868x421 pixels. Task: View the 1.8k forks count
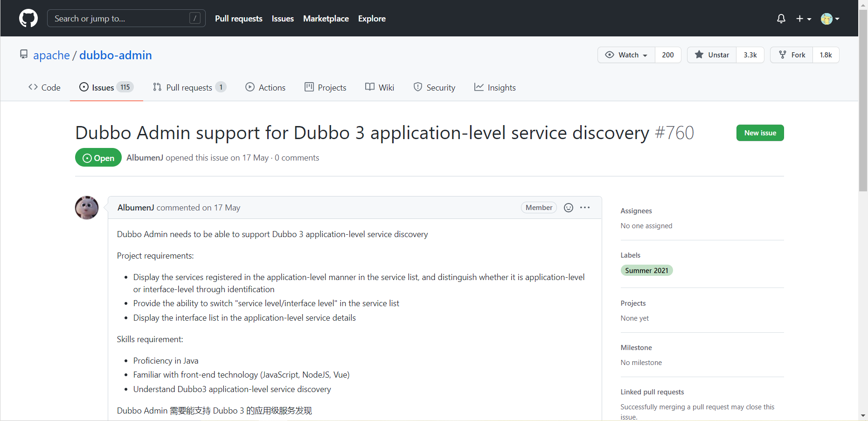pos(826,55)
